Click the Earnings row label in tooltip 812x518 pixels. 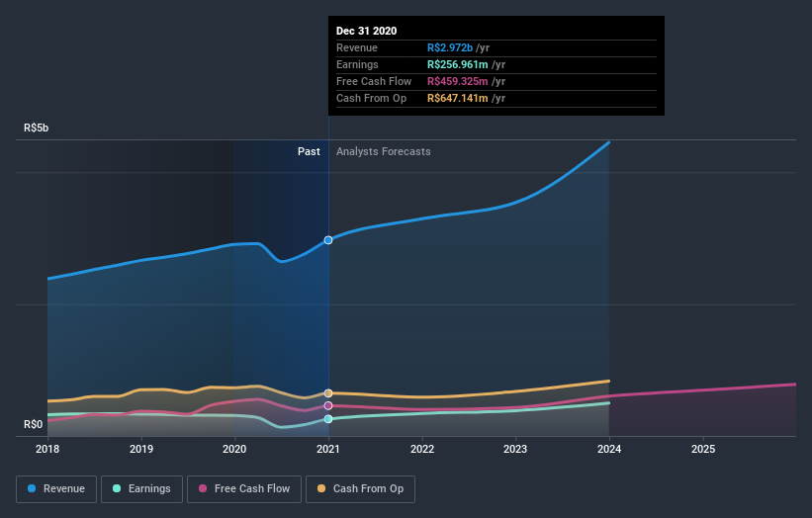[357, 64]
